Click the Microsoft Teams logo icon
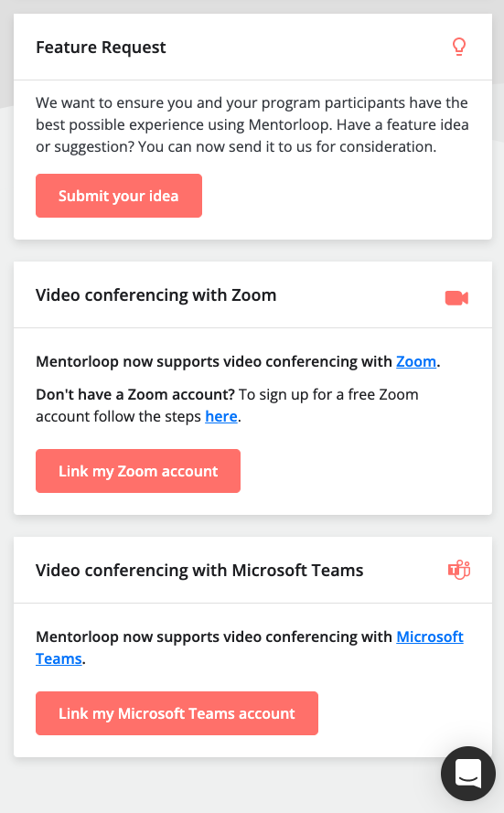504x813 pixels. [x=459, y=570]
